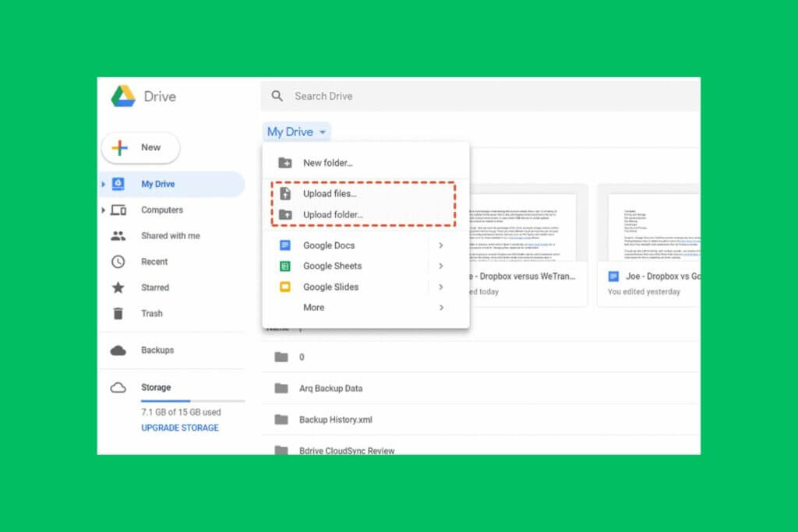The image size is (798, 532).
Task: Select the Starred star icon
Action: point(118,287)
